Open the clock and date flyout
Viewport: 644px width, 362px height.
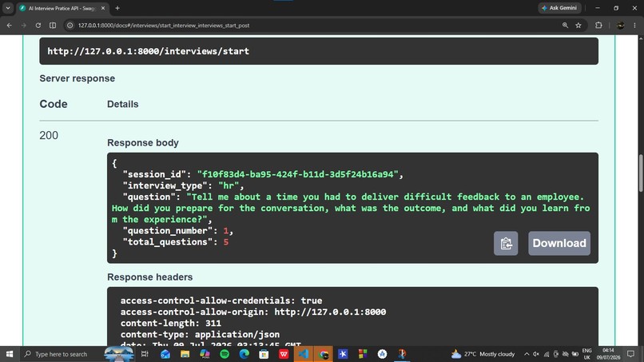(x=608, y=354)
